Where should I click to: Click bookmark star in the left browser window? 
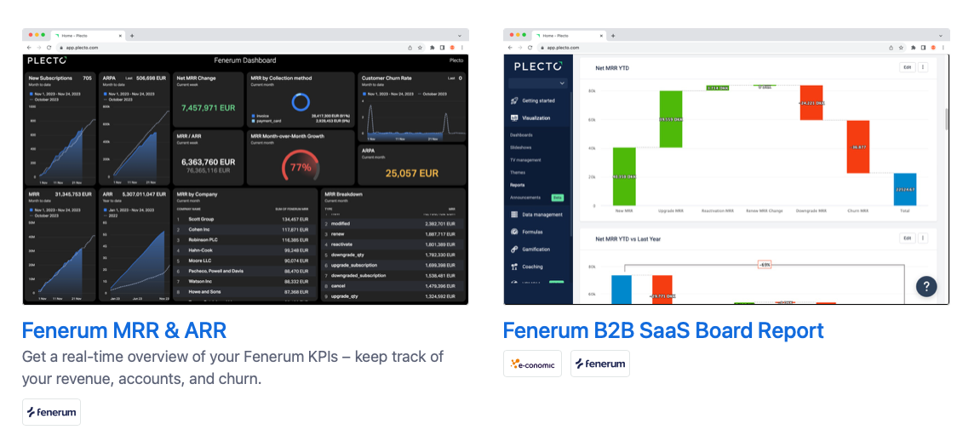click(421, 48)
